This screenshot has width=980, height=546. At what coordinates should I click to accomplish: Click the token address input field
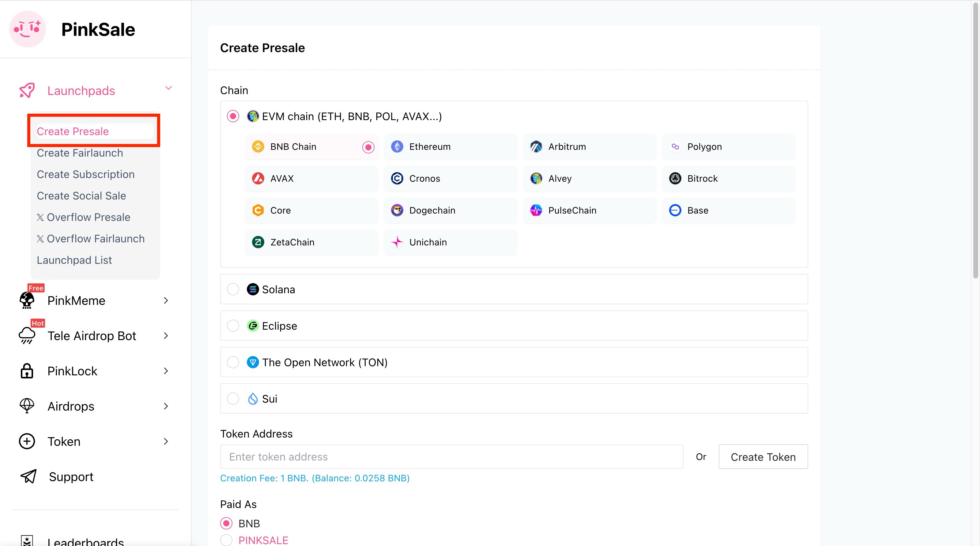452,457
